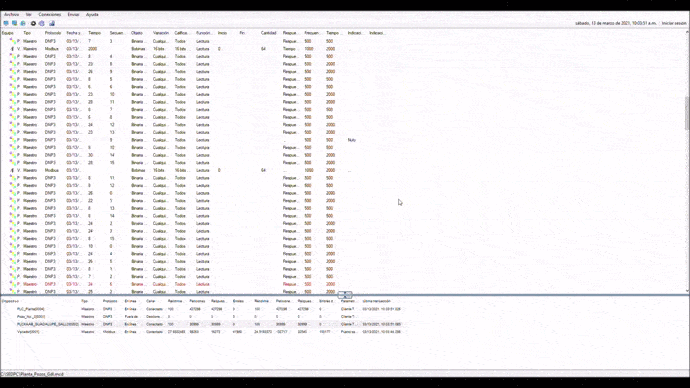Click Iniciar sesión link
Image resolution: width=690 pixels, height=388 pixels.
[674, 23]
